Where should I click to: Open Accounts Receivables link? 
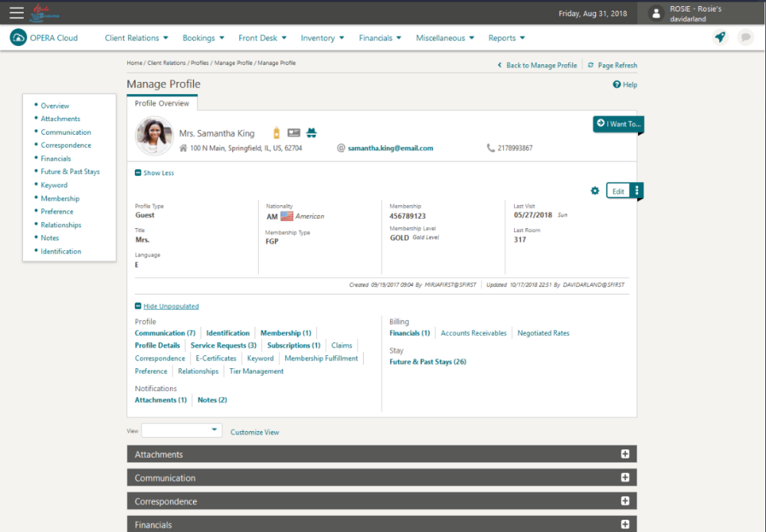click(473, 333)
